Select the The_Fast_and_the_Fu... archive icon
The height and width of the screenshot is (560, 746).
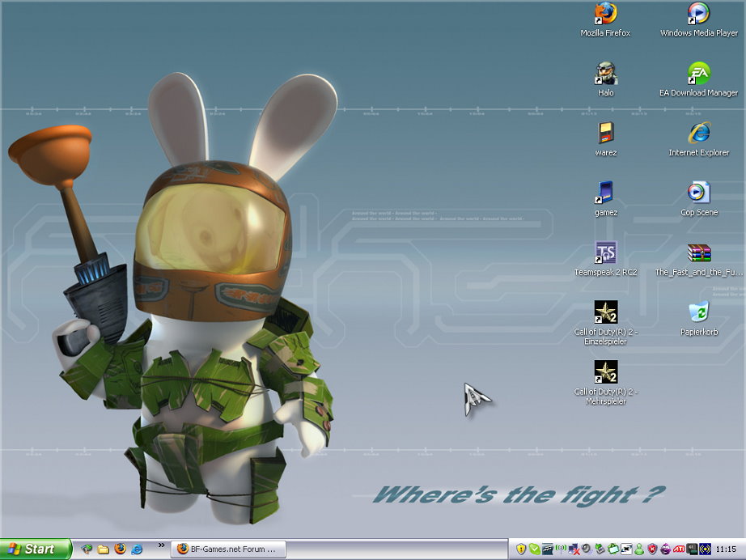click(698, 259)
